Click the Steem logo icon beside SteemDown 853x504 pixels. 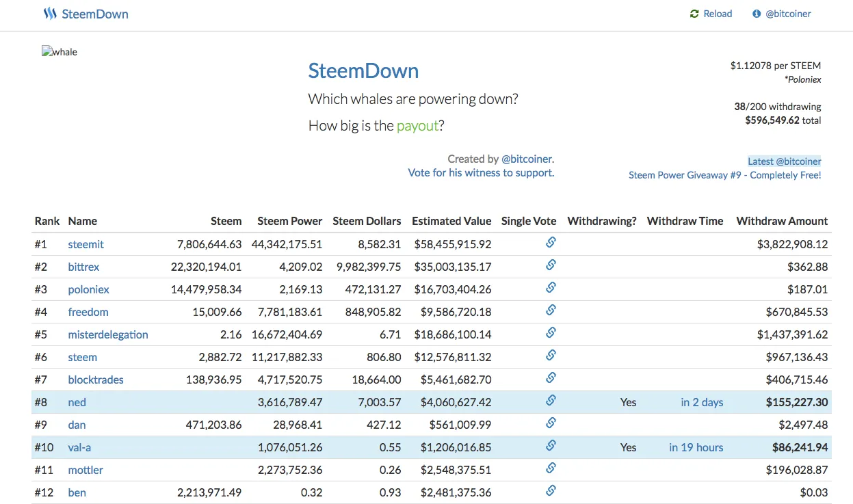click(50, 14)
